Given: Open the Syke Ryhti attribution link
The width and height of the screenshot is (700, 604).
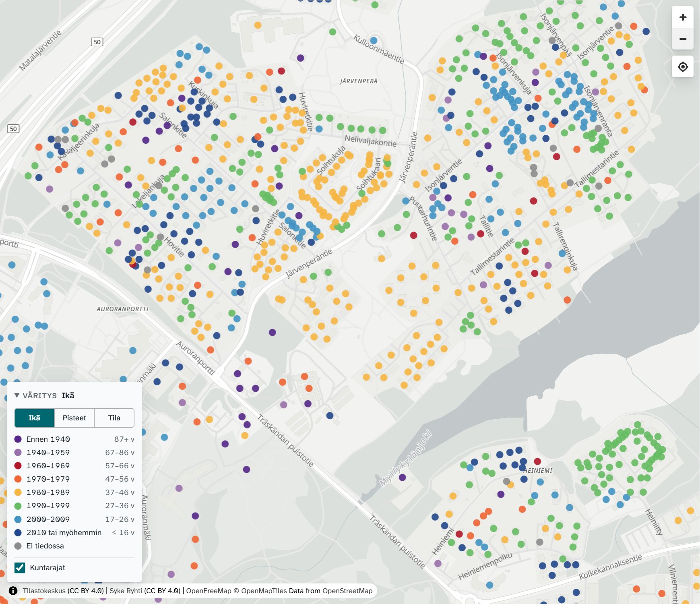Looking at the screenshot, I should coord(126,591).
